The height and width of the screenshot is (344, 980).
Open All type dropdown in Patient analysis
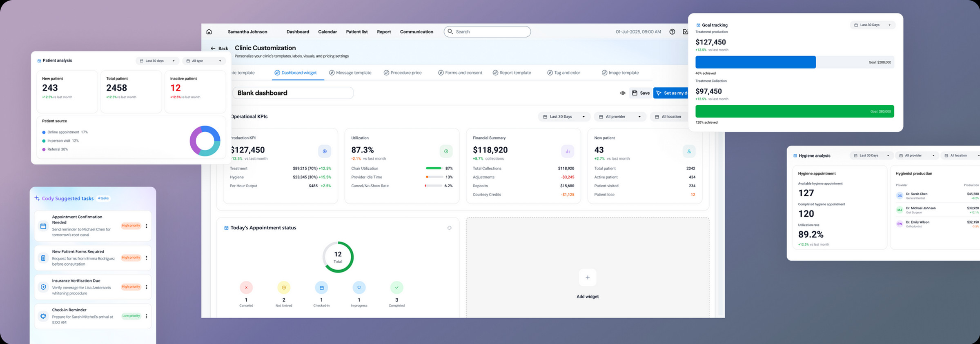204,61
